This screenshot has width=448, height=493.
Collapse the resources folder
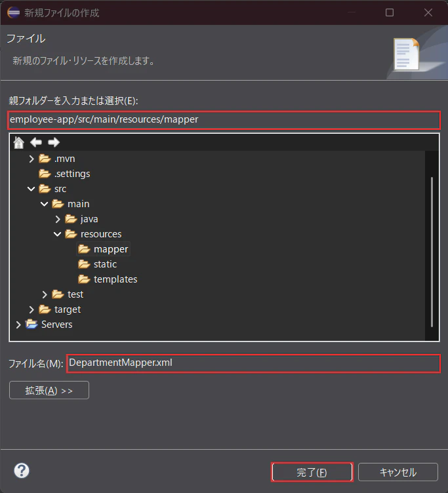[x=57, y=234]
